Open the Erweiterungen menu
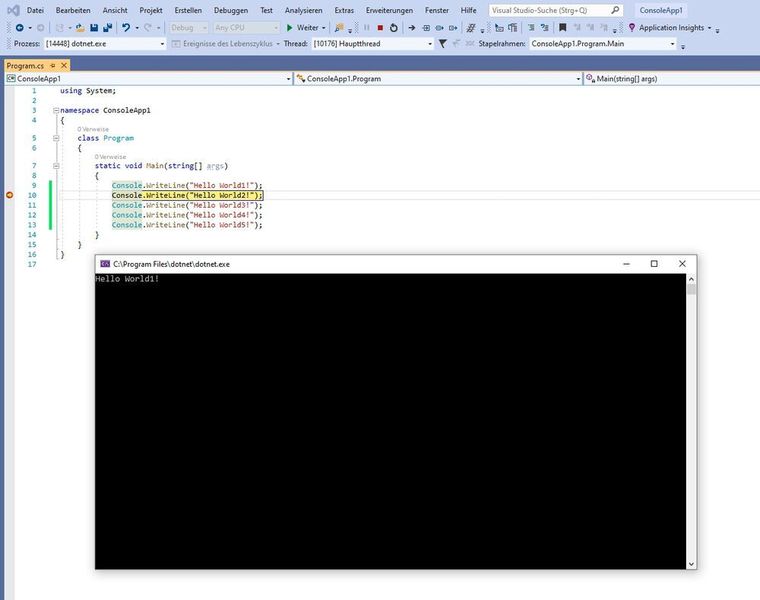The height and width of the screenshot is (600, 760). pos(390,10)
